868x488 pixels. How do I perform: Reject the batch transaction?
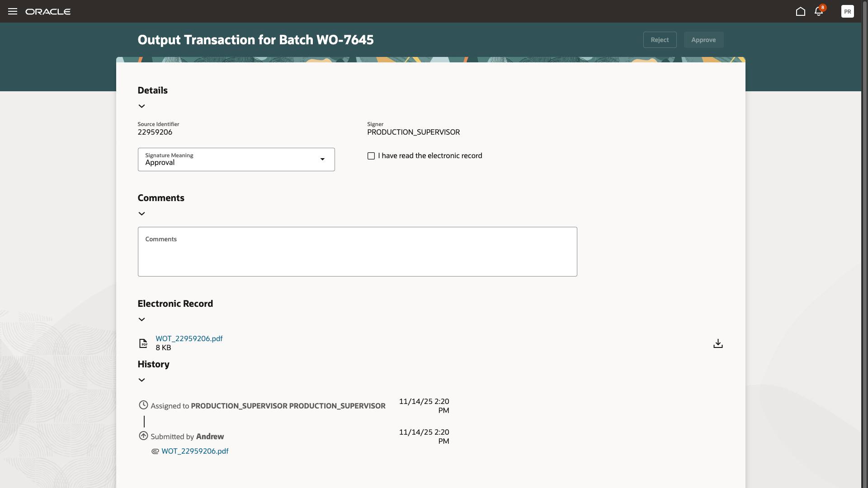[660, 40]
